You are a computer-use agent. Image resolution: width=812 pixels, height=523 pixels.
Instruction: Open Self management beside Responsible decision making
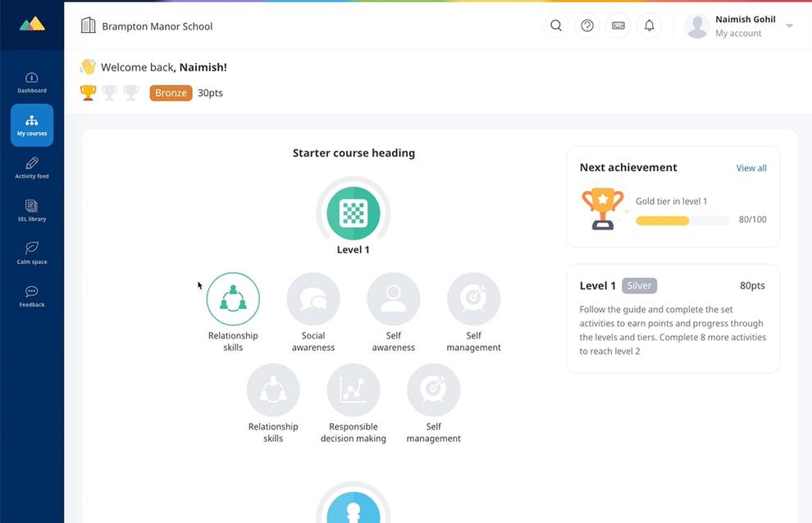pyautogui.click(x=433, y=390)
